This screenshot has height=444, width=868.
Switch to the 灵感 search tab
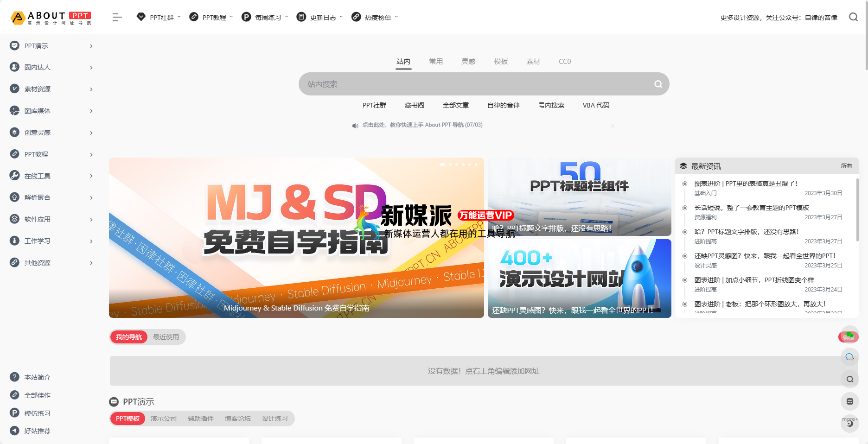click(x=468, y=61)
